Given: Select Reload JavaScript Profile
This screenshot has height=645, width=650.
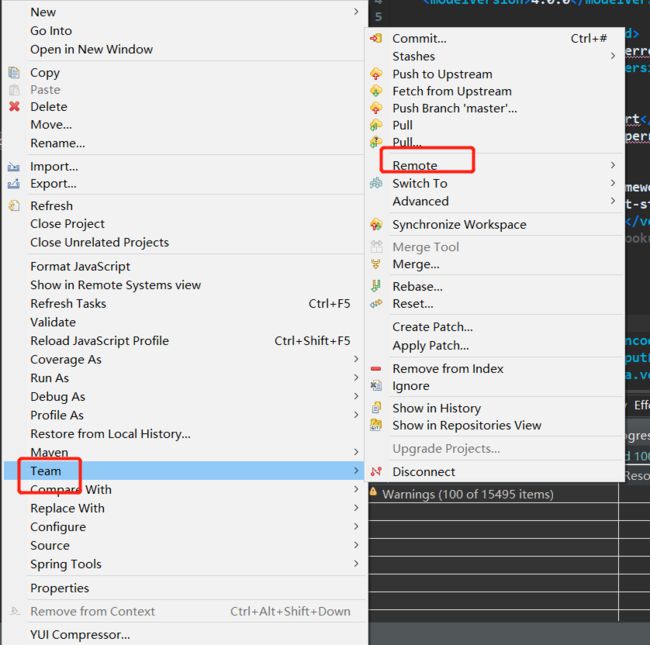Looking at the screenshot, I should (99, 341).
